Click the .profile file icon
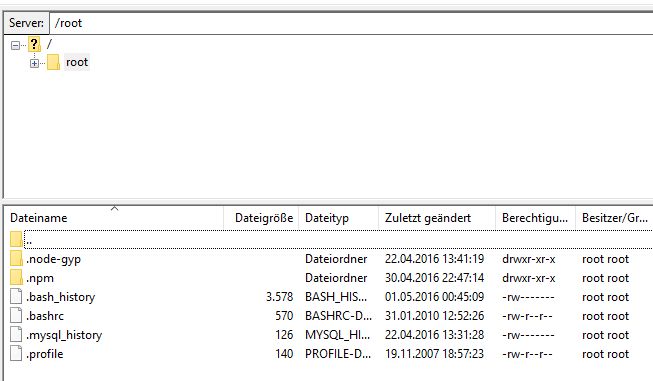653x381 pixels. (16, 354)
